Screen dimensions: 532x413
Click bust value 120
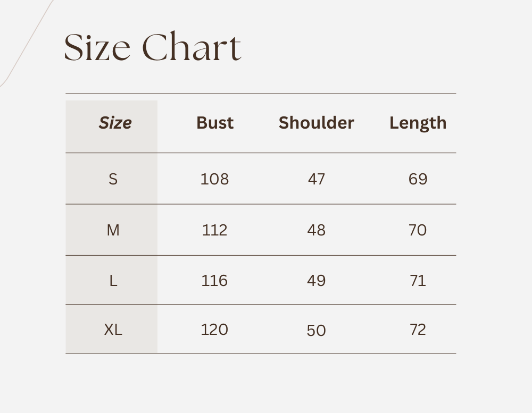[214, 330]
